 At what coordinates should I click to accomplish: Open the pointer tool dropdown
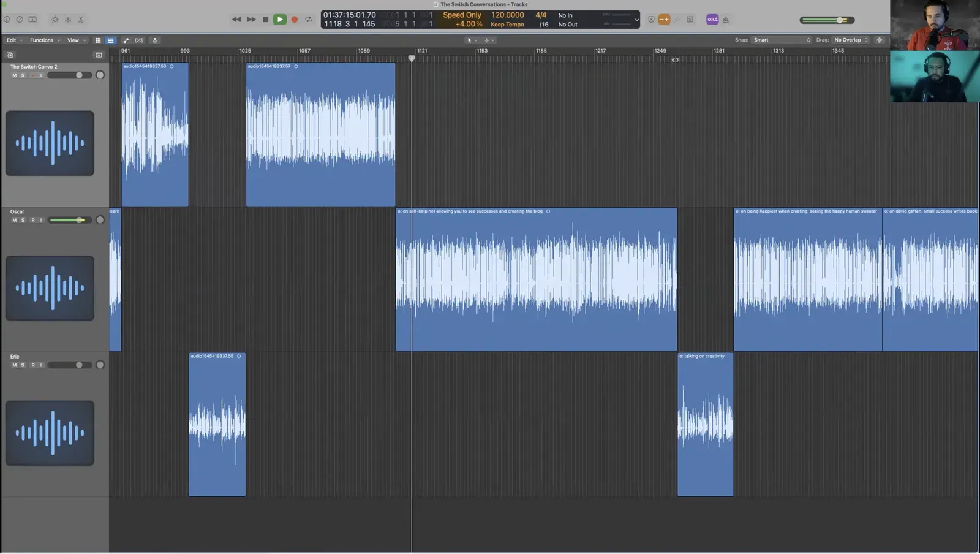[x=472, y=40]
